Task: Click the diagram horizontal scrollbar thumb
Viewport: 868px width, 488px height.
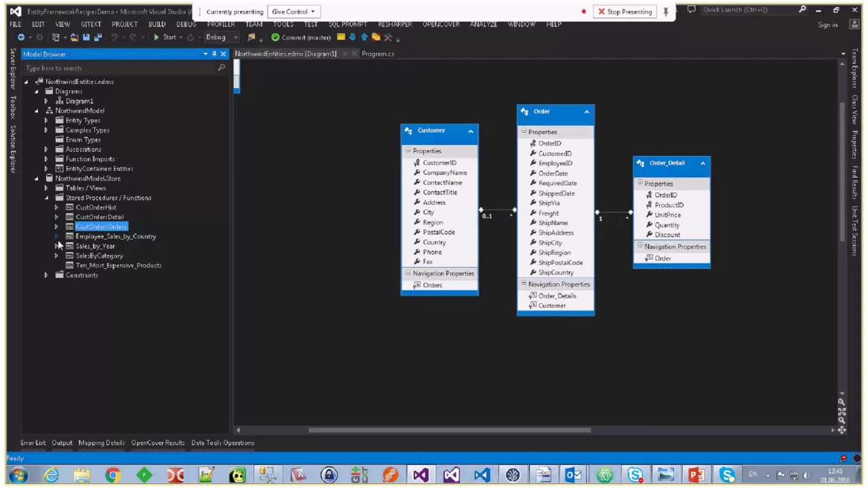Action: tap(450, 430)
